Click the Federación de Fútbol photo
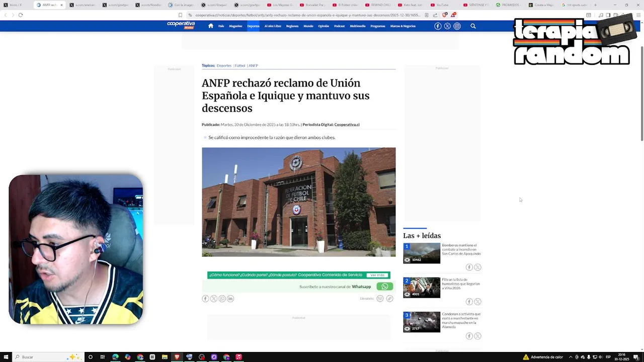The height and width of the screenshot is (362, 644). [299, 202]
